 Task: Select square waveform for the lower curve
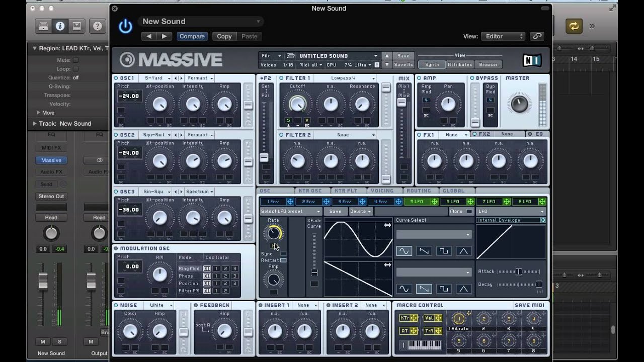point(444,289)
